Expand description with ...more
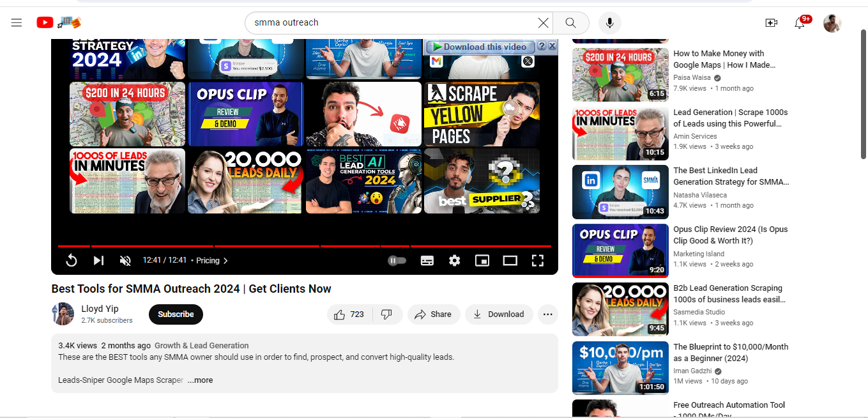Image resolution: width=868 pixels, height=418 pixels. coord(200,380)
